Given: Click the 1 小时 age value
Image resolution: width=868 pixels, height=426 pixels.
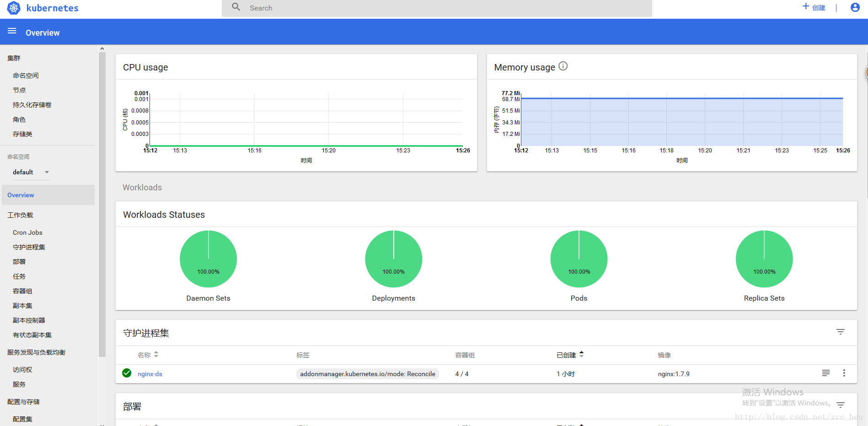Looking at the screenshot, I should pyautogui.click(x=566, y=374).
